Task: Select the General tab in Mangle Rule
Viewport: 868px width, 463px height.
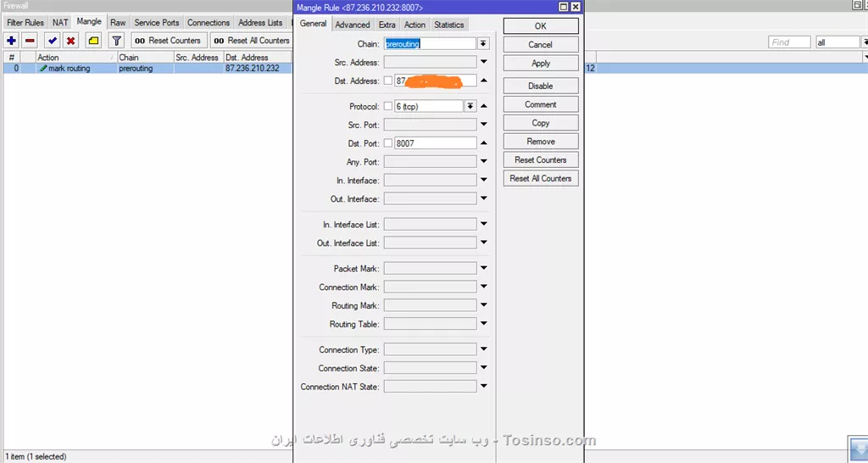Action: click(x=314, y=24)
